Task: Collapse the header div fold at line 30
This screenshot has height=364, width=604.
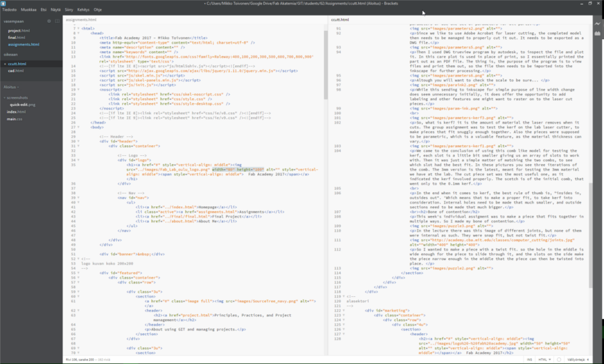Action: (x=79, y=141)
